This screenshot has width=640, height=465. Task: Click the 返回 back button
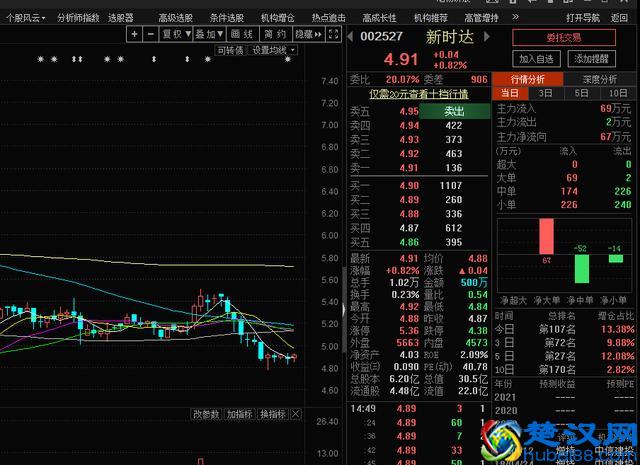(x=619, y=18)
